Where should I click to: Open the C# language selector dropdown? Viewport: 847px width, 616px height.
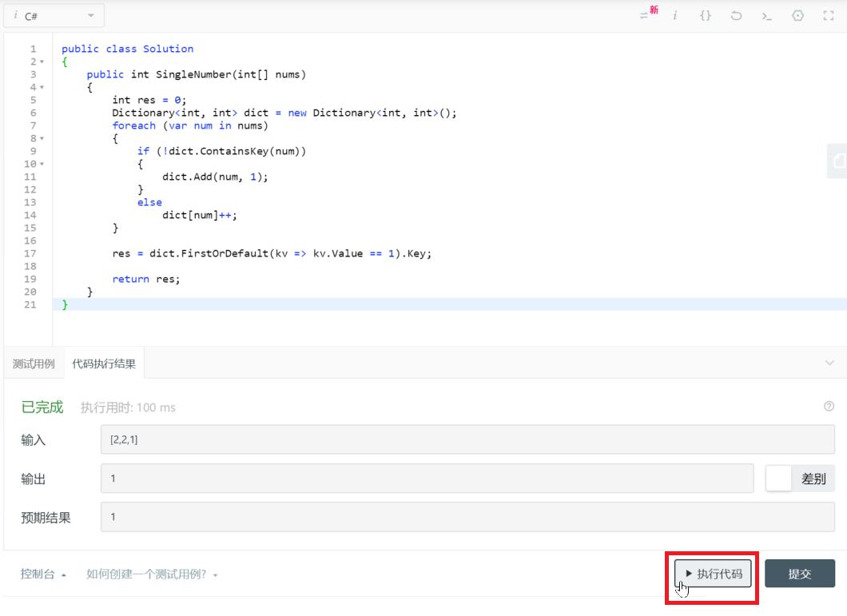(54, 14)
